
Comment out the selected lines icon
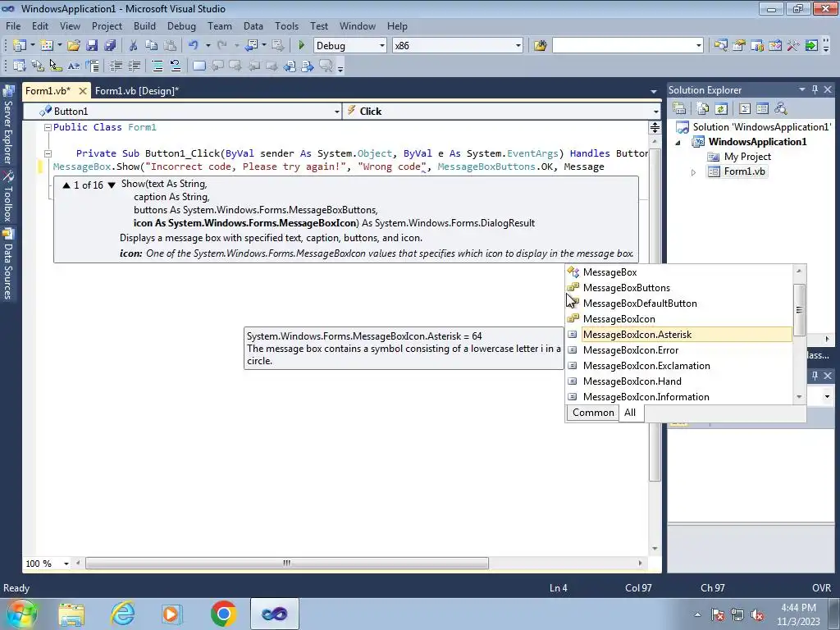[157, 66]
